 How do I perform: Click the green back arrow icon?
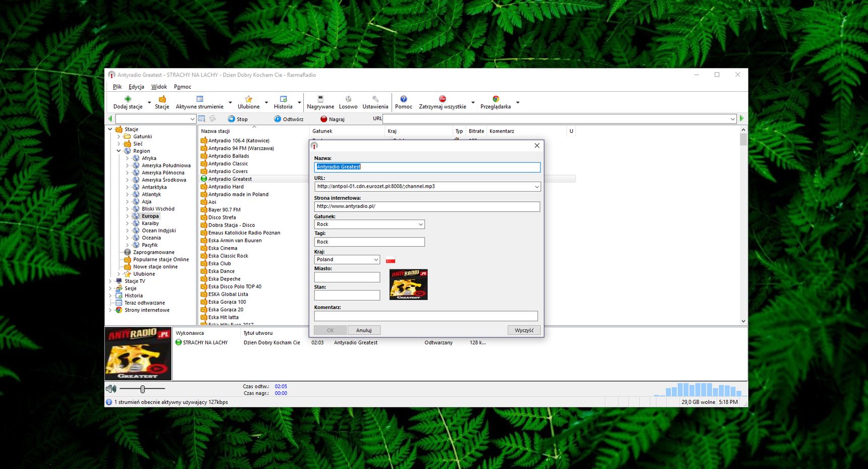pos(110,119)
